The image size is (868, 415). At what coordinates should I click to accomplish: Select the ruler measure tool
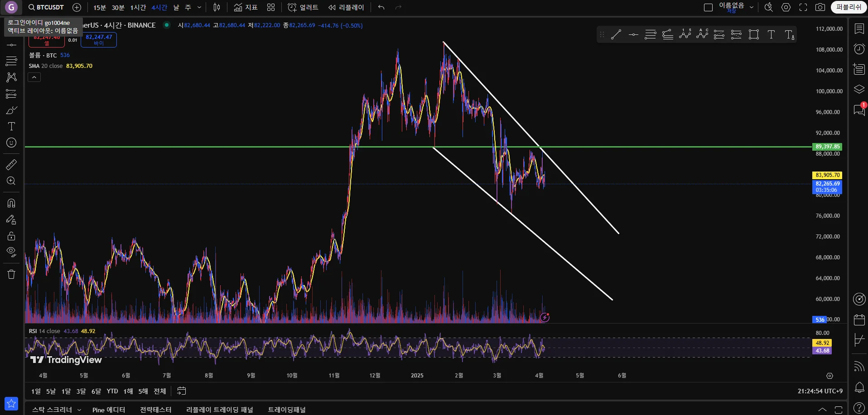11,164
